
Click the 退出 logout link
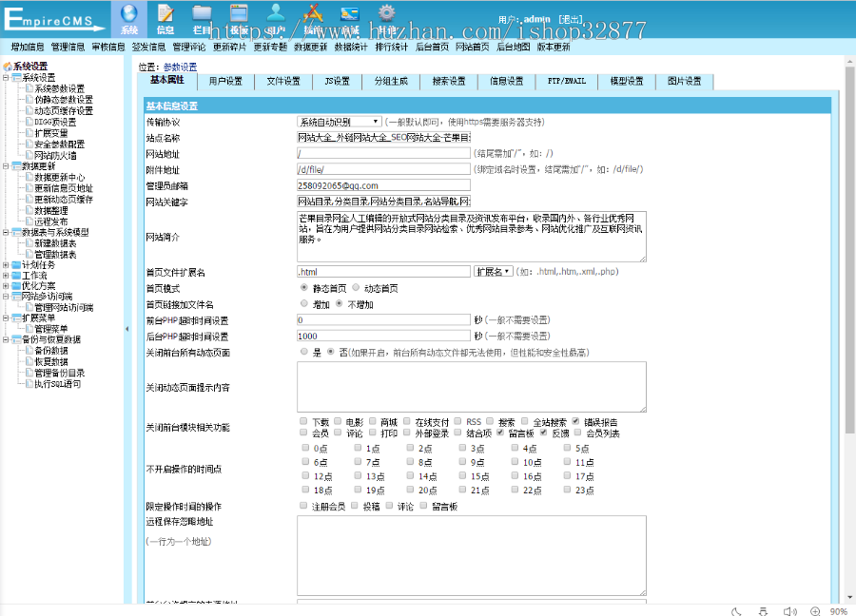(571, 19)
